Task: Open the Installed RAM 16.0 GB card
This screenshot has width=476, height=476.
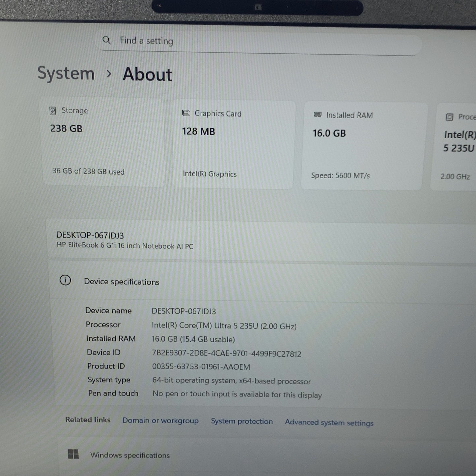Action: point(364,146)
